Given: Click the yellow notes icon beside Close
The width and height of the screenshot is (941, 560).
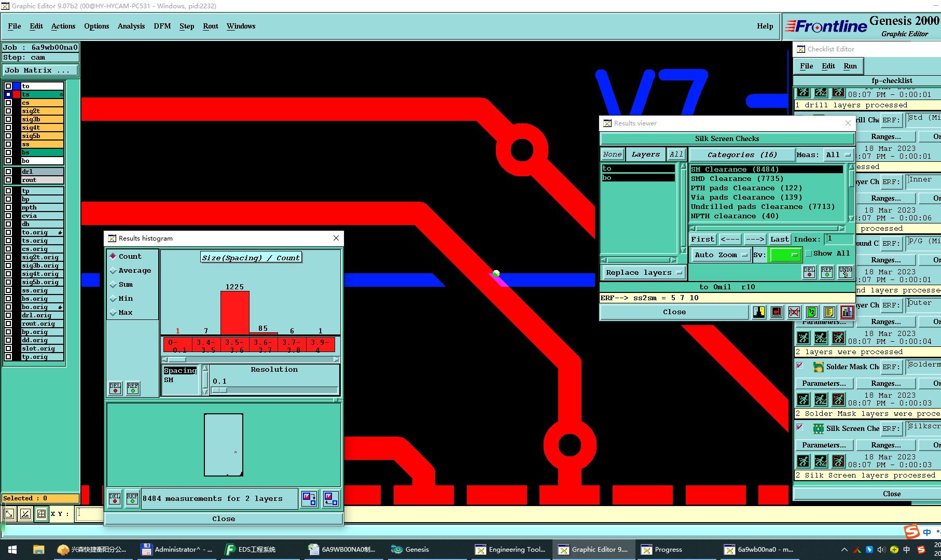Looking at the screenshot, I should (x=829, y=312).
